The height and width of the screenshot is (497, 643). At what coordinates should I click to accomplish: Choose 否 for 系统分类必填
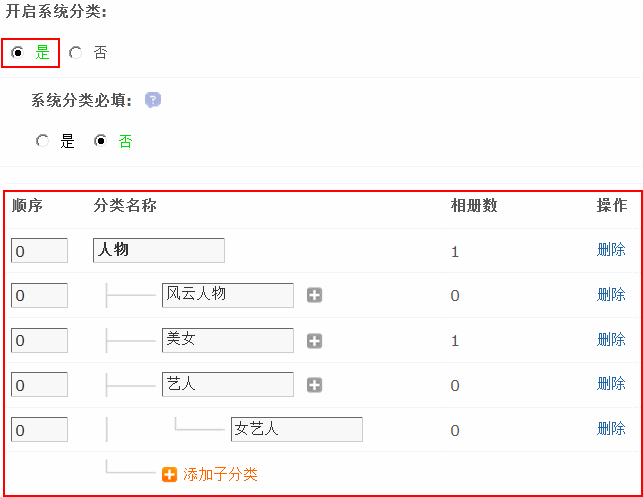click(x=100, y=141)
